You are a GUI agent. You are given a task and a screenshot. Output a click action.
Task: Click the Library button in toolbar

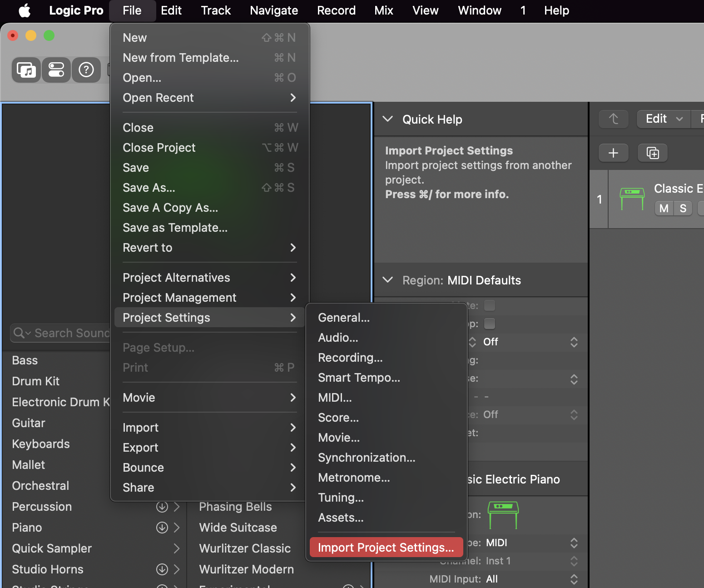(26, 70)
